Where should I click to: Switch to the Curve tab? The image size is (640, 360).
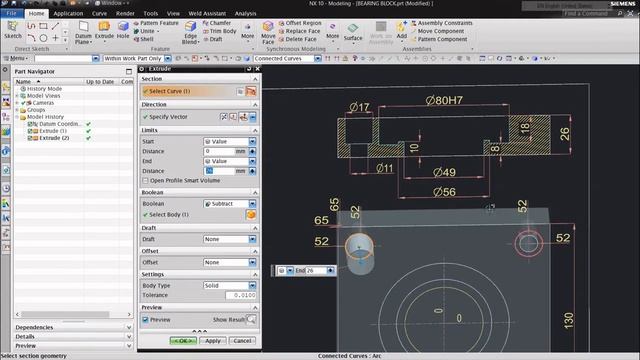(99, 13)
